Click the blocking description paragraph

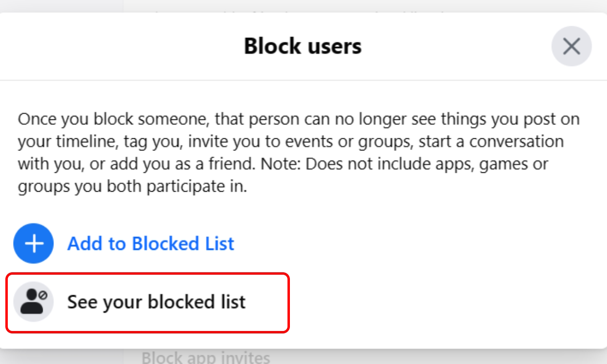coord(299,150)
